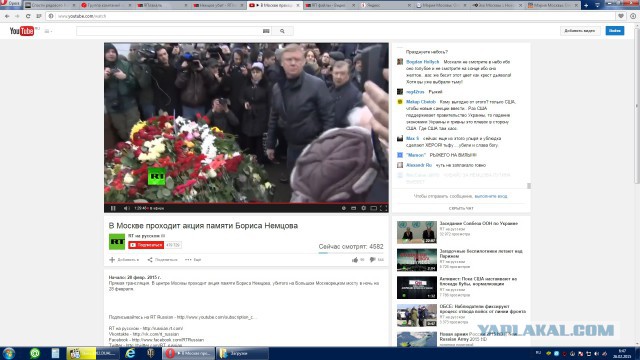This screenshot has height=360, width=640.
Task: Reload the page with the refresh icon
Action: click(x=28, y=16)
